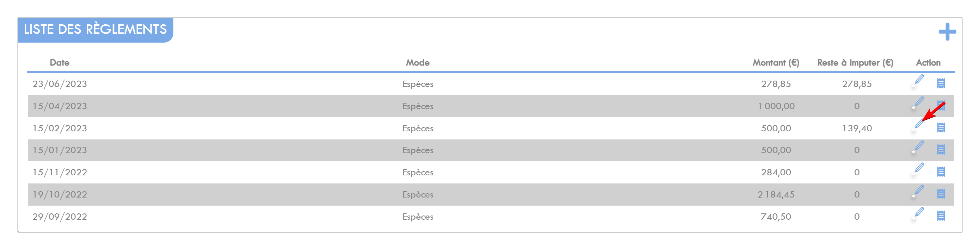Click the Date column header
980x250 pixels.
click(x=59, y=63)
